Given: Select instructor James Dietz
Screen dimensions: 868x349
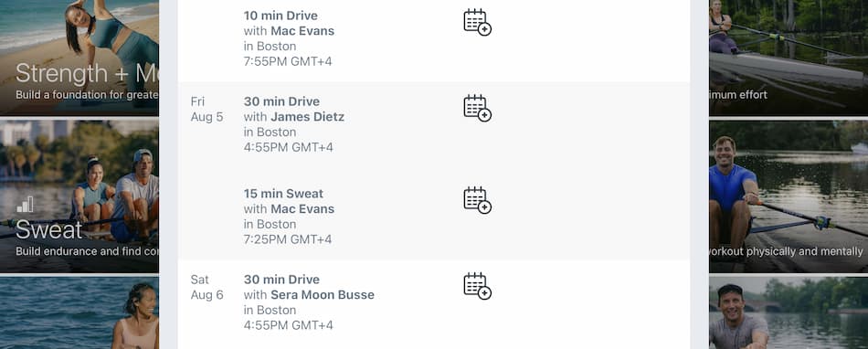Looking at the screenshot, I should pyautogui.click(x=307, y=117).
